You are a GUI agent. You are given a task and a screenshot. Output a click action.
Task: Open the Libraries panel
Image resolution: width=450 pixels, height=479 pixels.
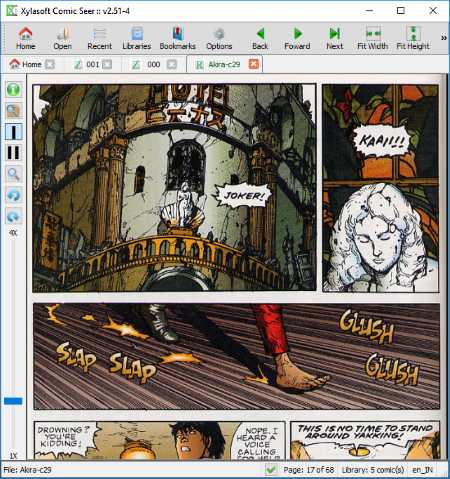137,38
